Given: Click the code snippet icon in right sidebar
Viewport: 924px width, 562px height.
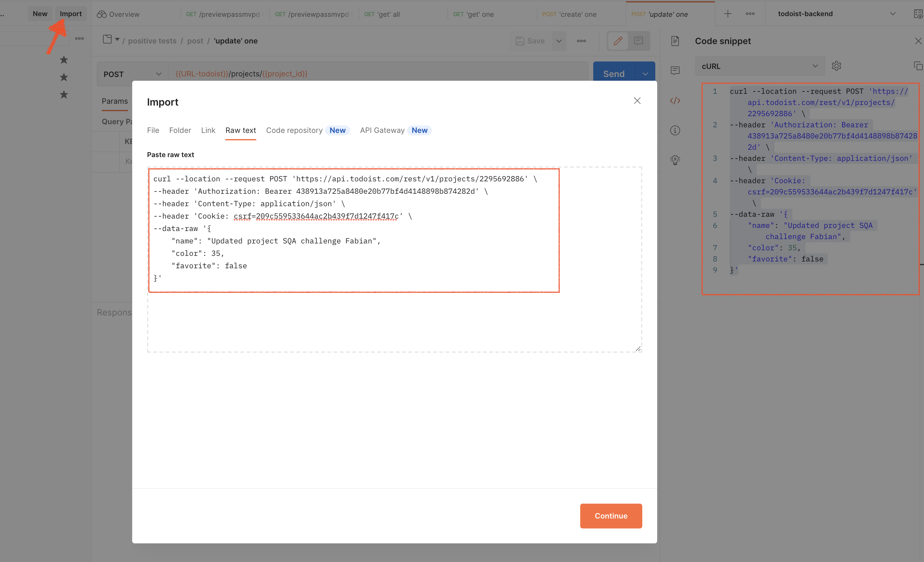Looking at the screenshot, I should tap(675, 101).
